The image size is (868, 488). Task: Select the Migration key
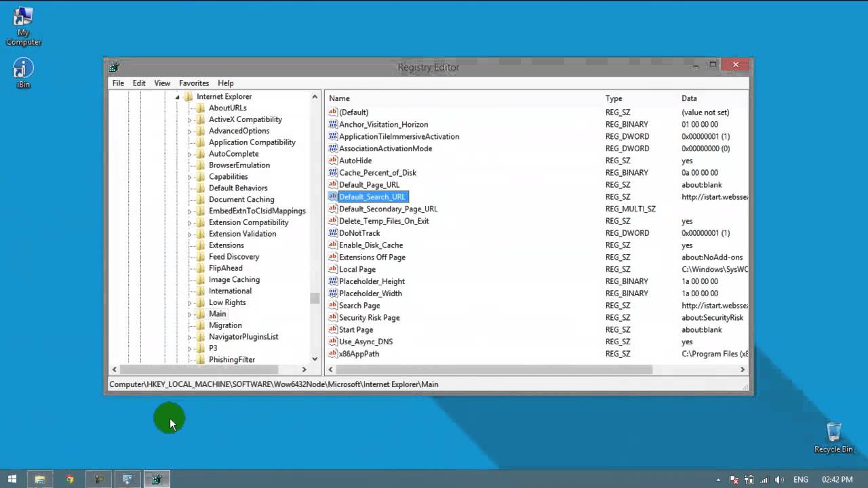pos(225,325)
